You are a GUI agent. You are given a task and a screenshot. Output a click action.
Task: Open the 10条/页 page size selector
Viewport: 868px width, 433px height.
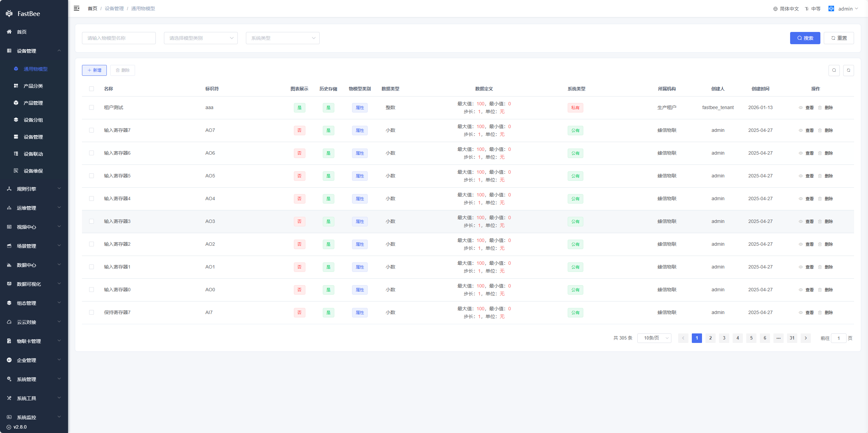[x=654, y=338]
